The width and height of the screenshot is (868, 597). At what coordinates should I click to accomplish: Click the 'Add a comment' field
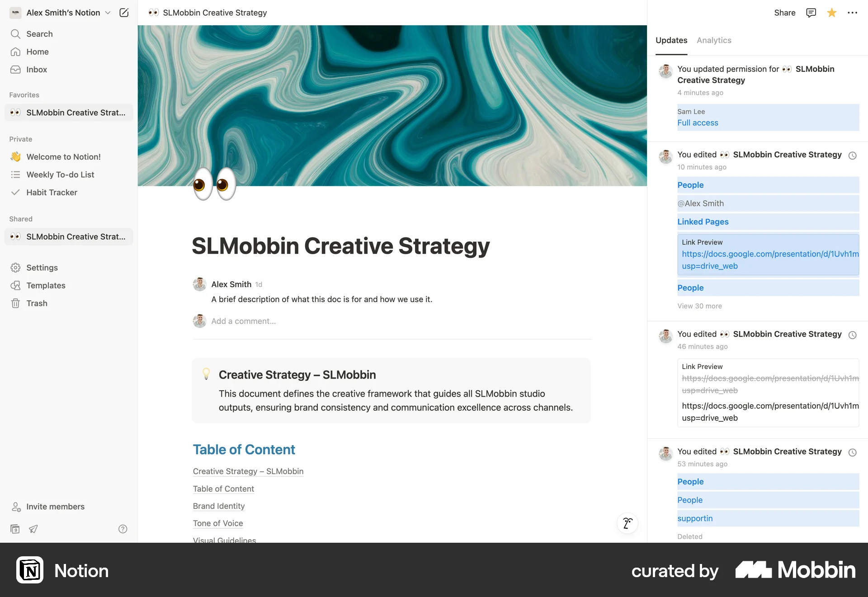[x=244, y=321]
